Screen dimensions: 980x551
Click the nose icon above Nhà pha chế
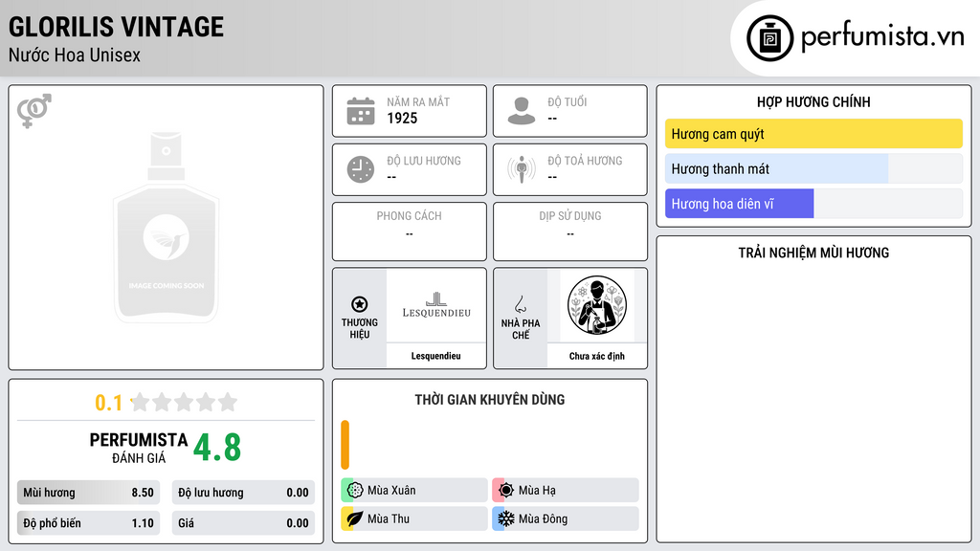point(520,304)
